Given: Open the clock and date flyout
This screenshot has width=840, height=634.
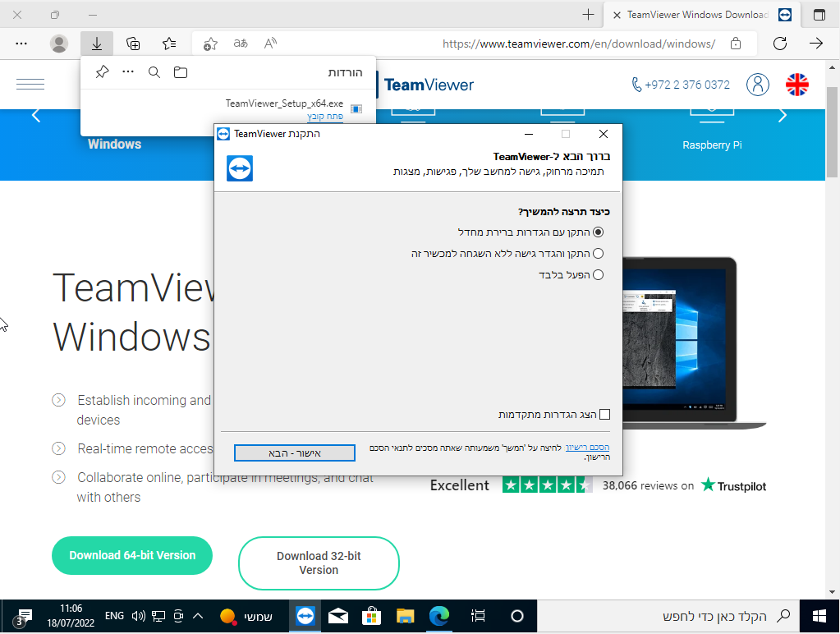Looking at the screenshot, I should pos(71,616).
